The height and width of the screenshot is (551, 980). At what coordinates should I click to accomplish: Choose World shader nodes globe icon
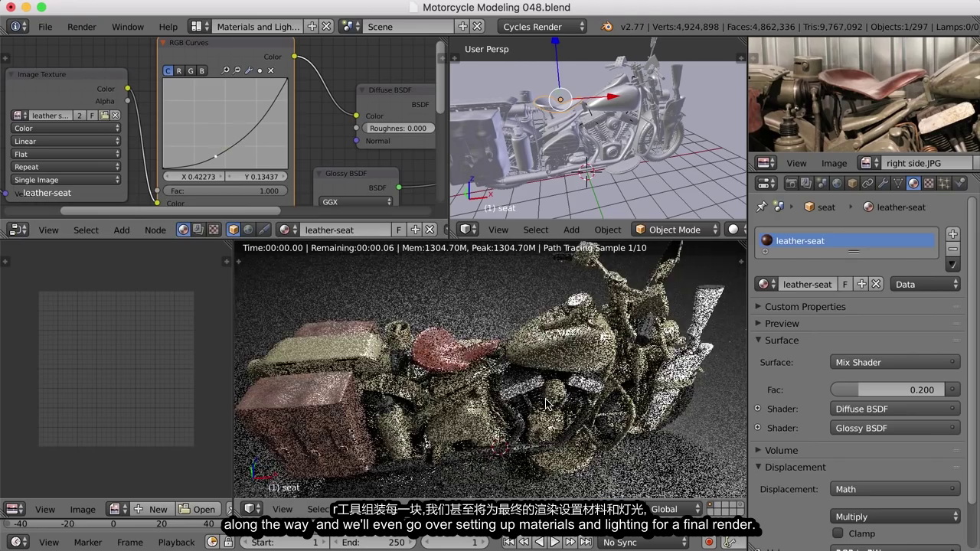click(x=248, y=230)
